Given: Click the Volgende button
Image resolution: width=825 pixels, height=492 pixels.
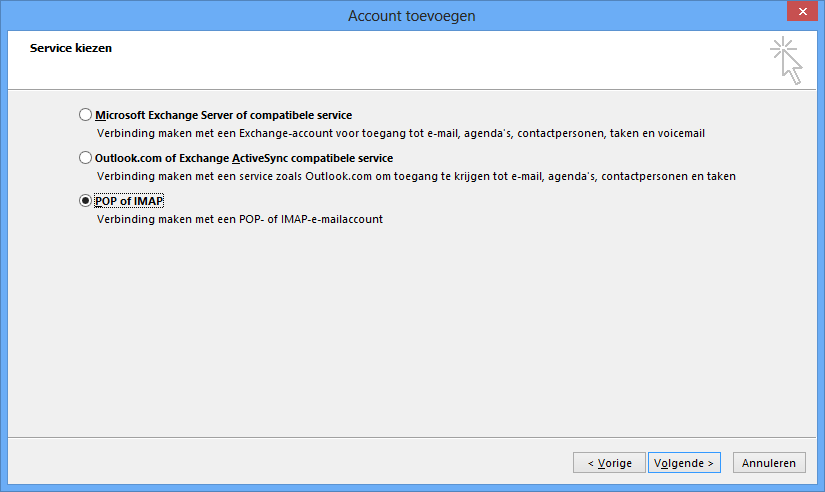Looking at the screenshot, I should [684, 463].
